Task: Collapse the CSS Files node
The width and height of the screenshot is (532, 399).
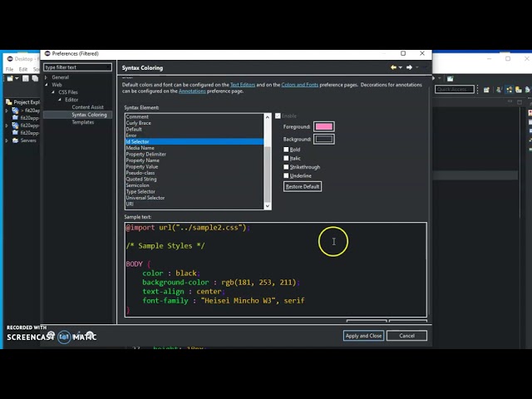Action: pyautogui.click(x=53, y=92)
